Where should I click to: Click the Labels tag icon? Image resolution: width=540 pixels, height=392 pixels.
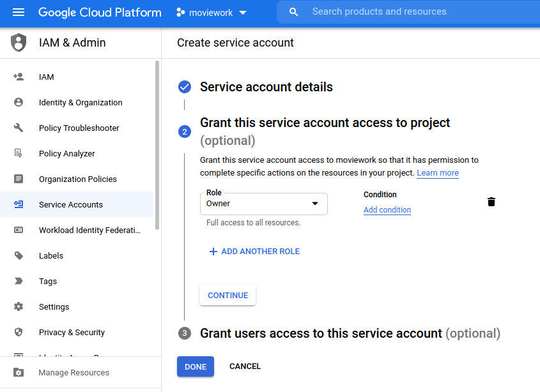click(19, 256)
